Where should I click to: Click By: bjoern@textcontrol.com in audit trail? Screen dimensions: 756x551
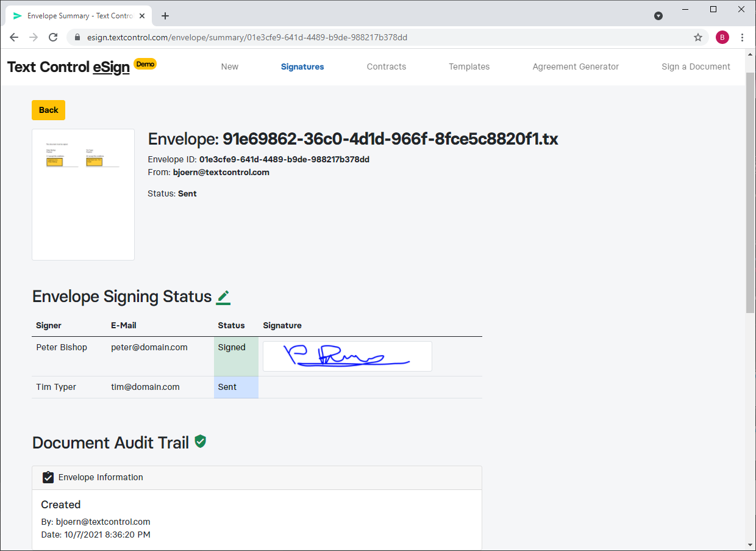point(96,522)
